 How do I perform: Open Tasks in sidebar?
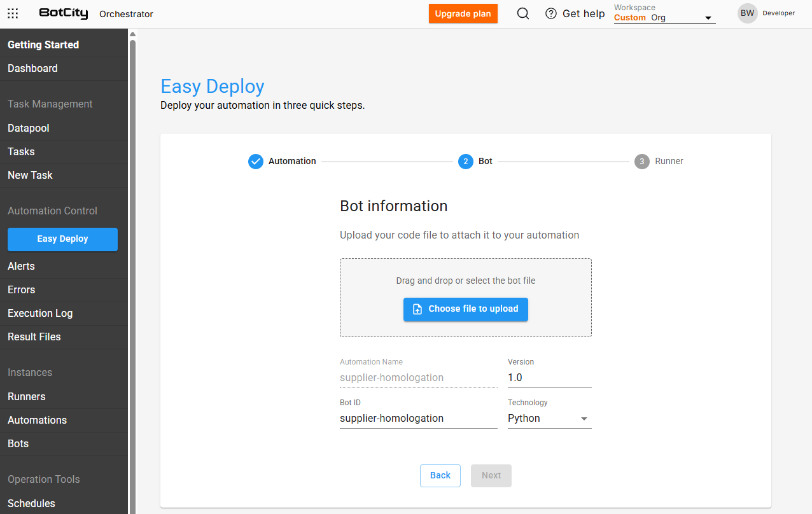21,152
